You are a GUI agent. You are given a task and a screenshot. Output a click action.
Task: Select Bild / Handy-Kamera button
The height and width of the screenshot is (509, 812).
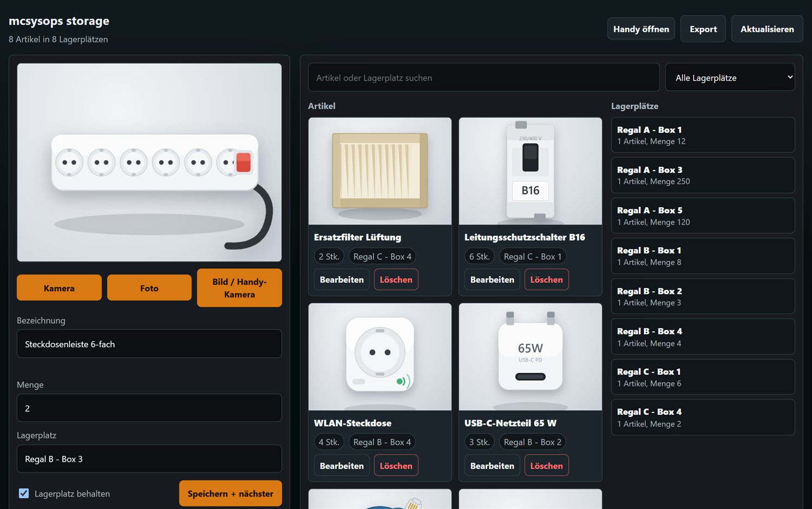click(x=239, y=288)
